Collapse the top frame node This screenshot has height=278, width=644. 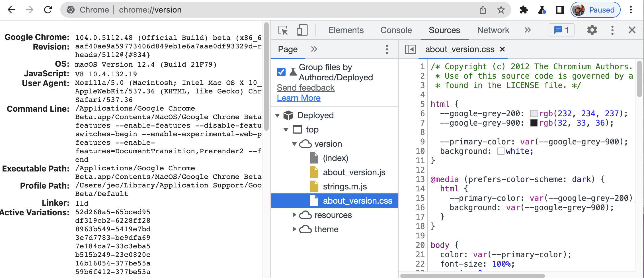click(286, 130)
